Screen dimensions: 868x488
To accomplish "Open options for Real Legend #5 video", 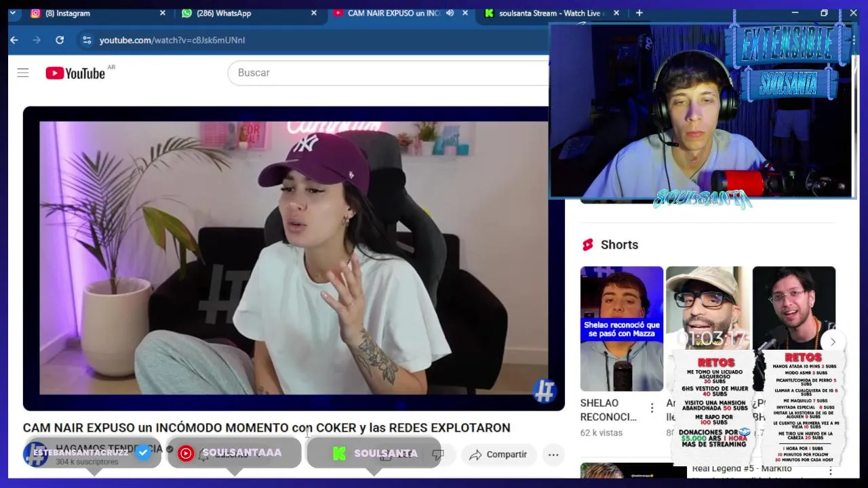I will (x=831, y=470).
